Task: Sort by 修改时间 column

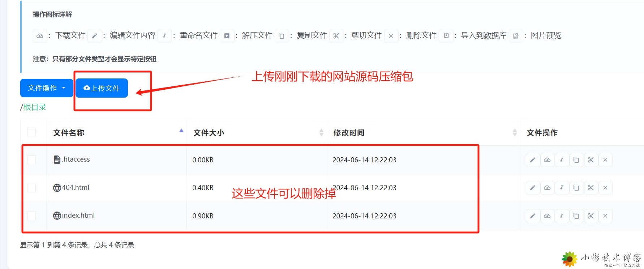Action: 424,133
